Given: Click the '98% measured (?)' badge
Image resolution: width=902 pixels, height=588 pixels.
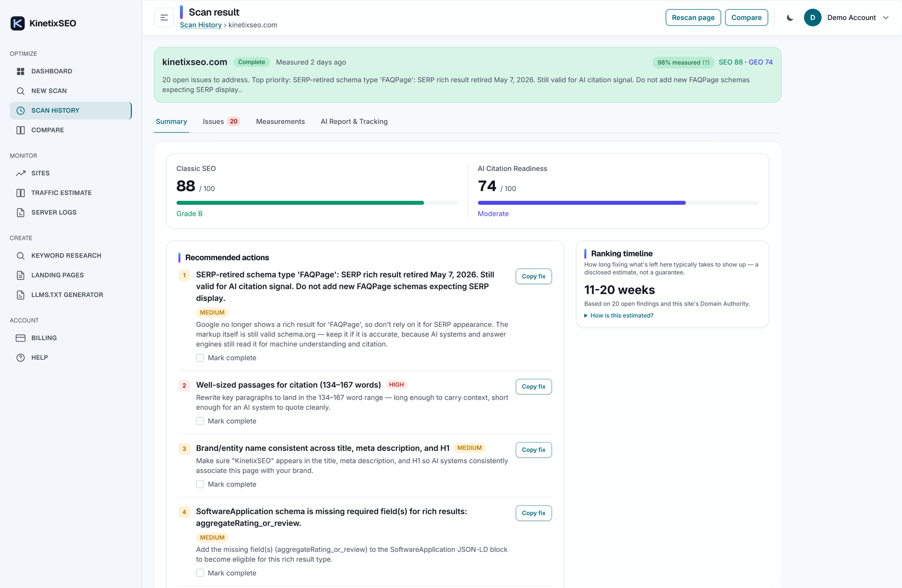Looking at the screenshot, I should 683,63.
